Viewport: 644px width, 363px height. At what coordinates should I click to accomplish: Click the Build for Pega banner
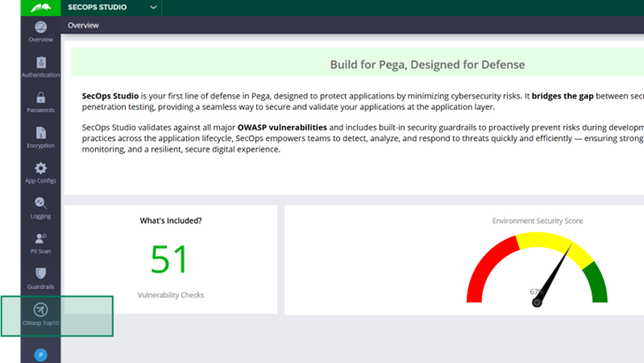pos(427,64)
